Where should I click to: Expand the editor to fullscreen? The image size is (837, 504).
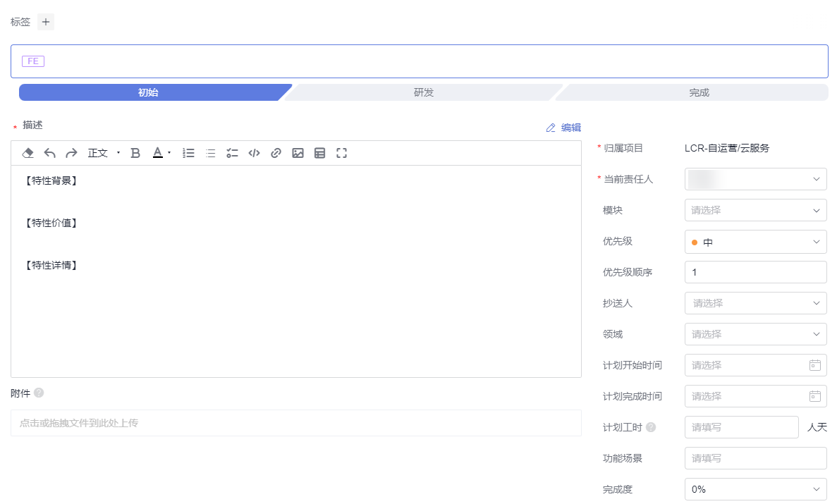point(342,153)
